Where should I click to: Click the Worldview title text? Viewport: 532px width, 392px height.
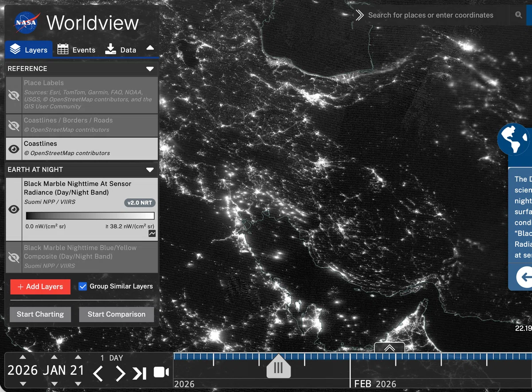[x=93, y=23]
